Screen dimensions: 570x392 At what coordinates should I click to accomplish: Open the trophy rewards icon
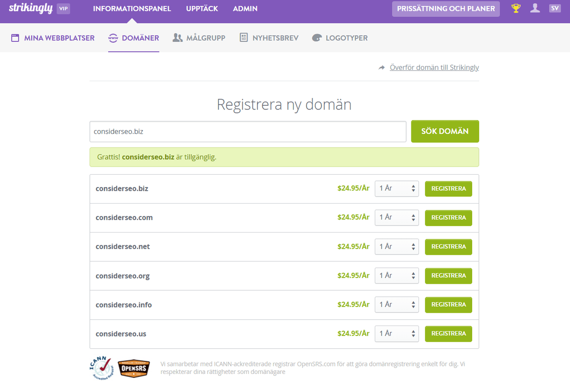click(x=516, y=8)
